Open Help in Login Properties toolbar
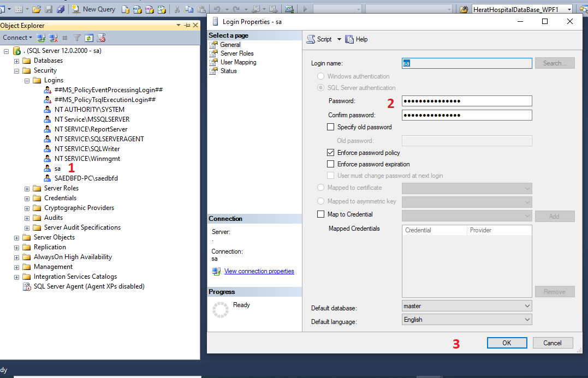The width and height of the screenshot is (588, 378). [x=357, y=39]
